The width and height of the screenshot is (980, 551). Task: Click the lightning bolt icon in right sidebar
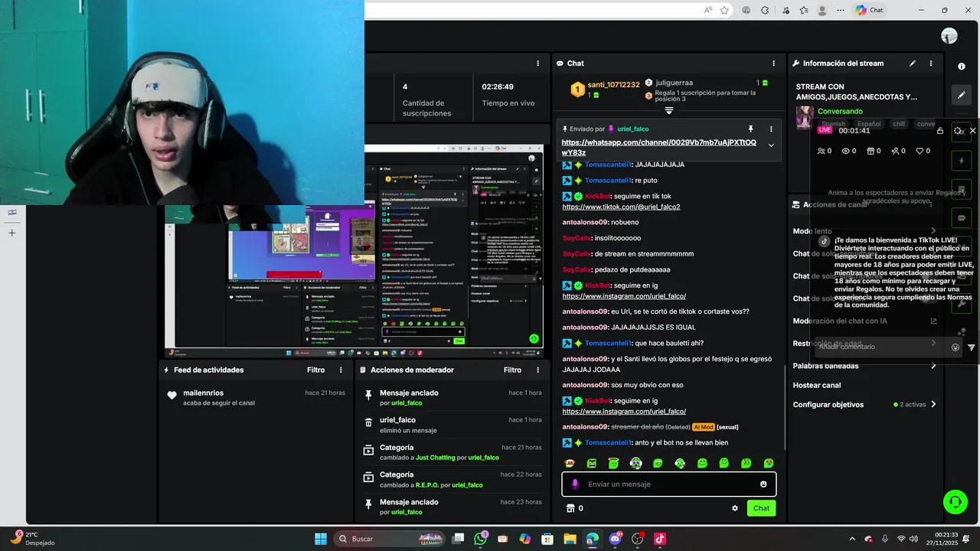click(x=962, y=161)
